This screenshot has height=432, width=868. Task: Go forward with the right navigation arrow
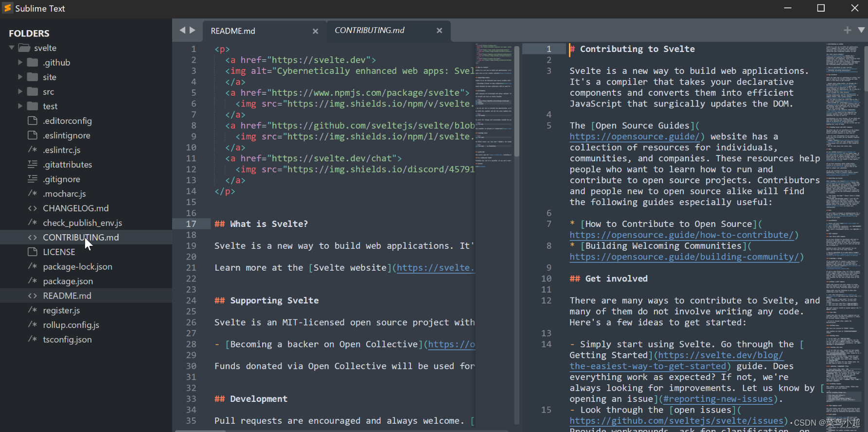[193, 30]
